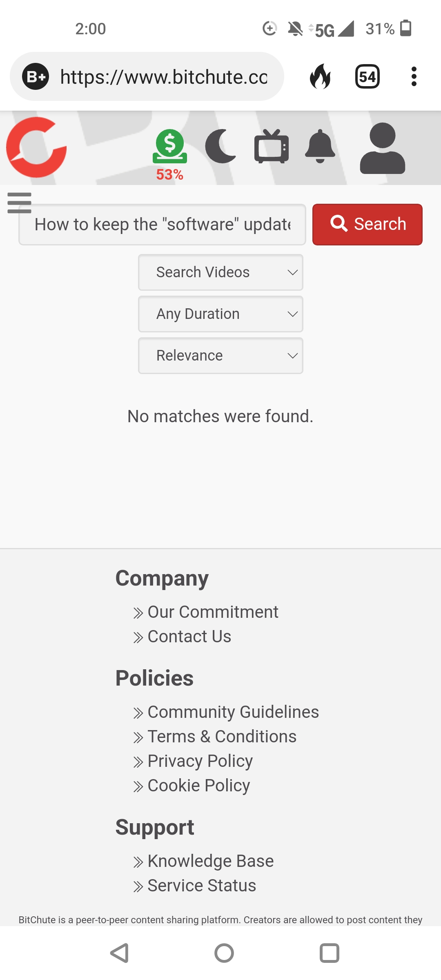Image resolution: width=441 pixels, height=980 pixels.
Task: Tap the browser flame clear-data icon
Action: tap(321, 76)
